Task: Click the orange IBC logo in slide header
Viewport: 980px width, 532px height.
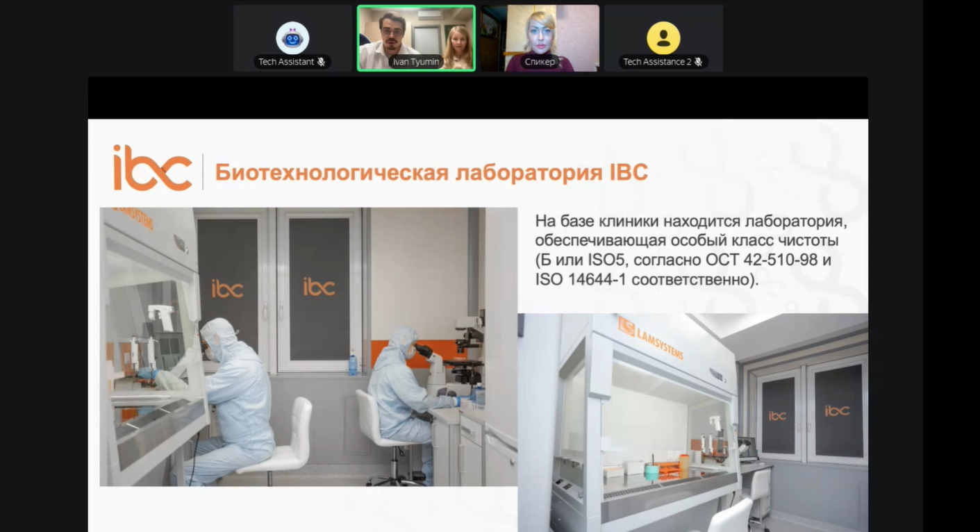Action: (153, 168)
